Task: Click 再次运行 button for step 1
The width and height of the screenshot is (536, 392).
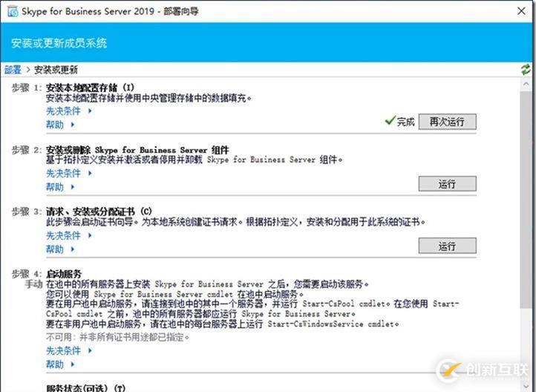Action: point(447,122)
